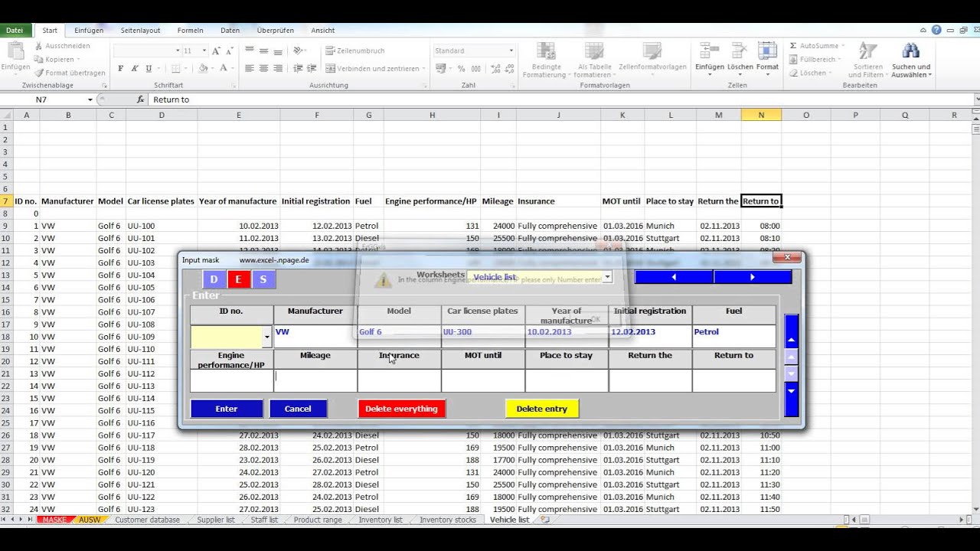Click the cell borders icon
This screenshot has height=551, width=980.
[x=175, y=68]
